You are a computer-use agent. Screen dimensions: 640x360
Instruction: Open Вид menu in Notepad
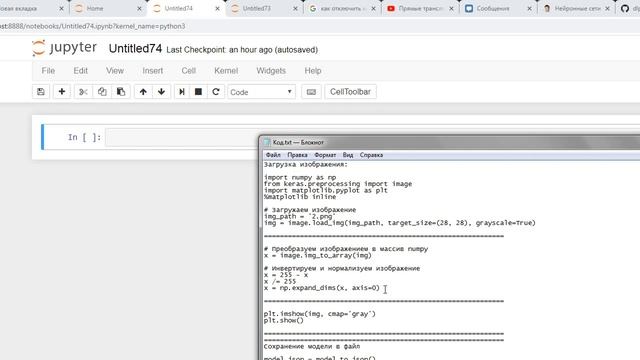[348, 155]
